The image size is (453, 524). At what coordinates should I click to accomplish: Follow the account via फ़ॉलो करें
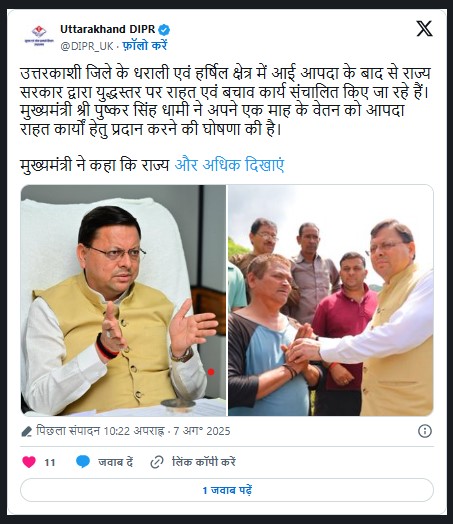(144, 45)
